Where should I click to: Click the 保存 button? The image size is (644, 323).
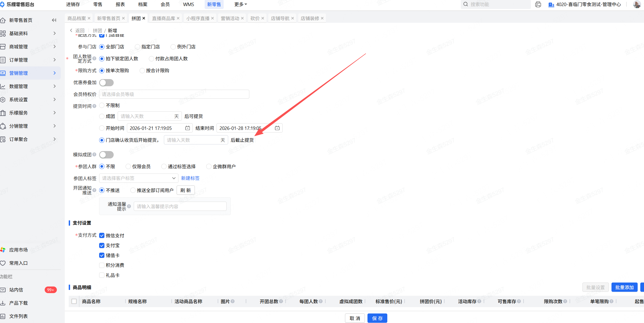coord(377,318)
